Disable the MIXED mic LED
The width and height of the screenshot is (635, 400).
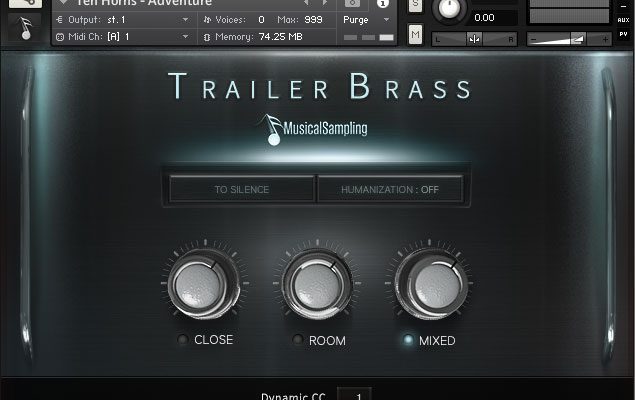point(407,341)
